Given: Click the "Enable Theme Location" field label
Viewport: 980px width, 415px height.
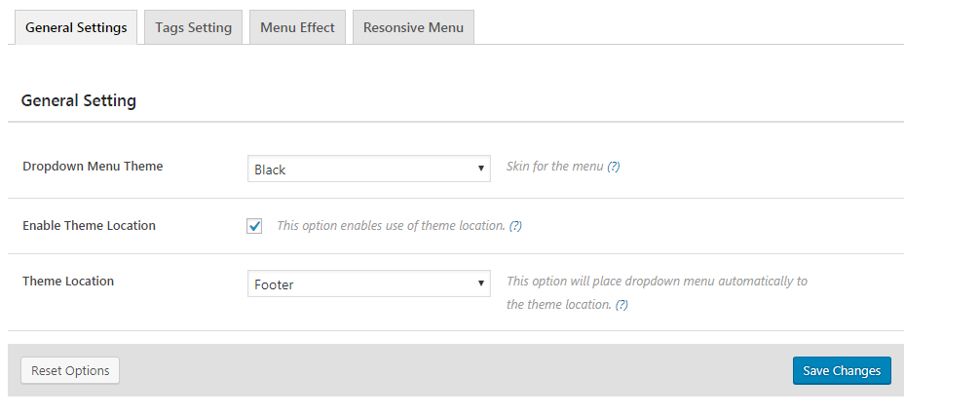Looking at the screenshot, I should 89,226.
